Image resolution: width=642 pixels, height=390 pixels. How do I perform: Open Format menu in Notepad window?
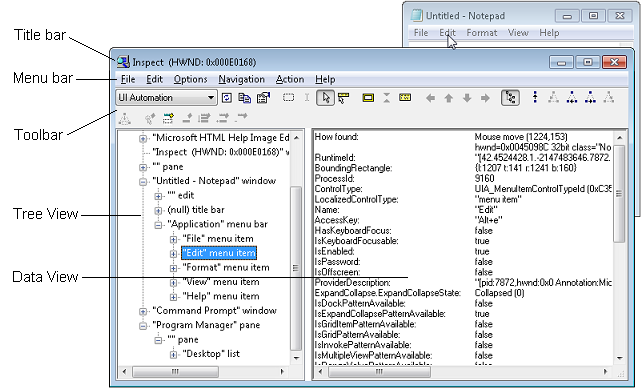pyautogui.click(x=482, y=33)
